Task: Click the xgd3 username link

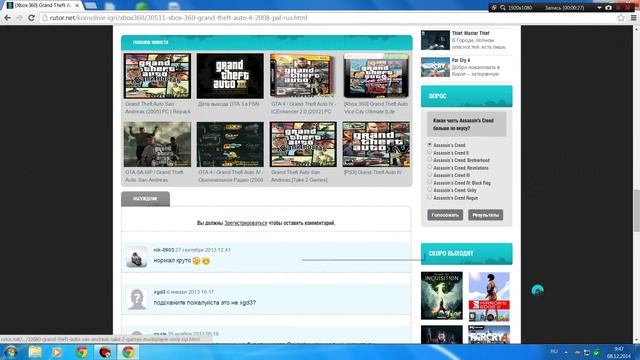Action: (159, 292)
